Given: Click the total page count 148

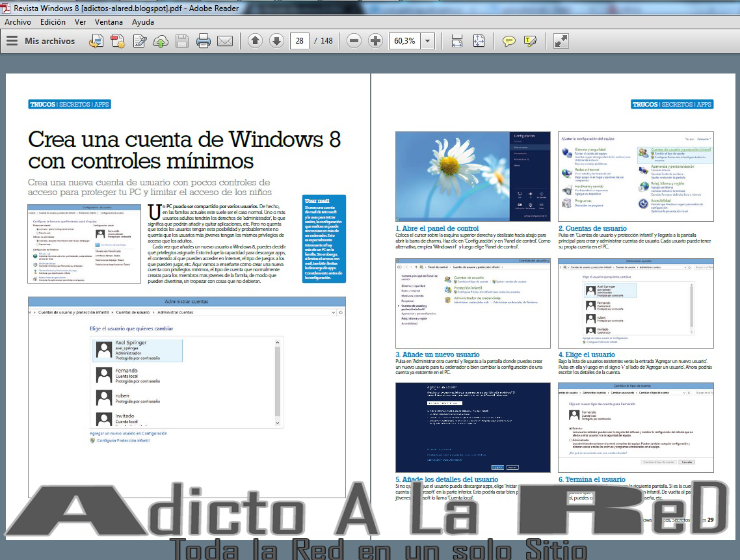Looking at the screenshot, I should (x=326, y=41).
